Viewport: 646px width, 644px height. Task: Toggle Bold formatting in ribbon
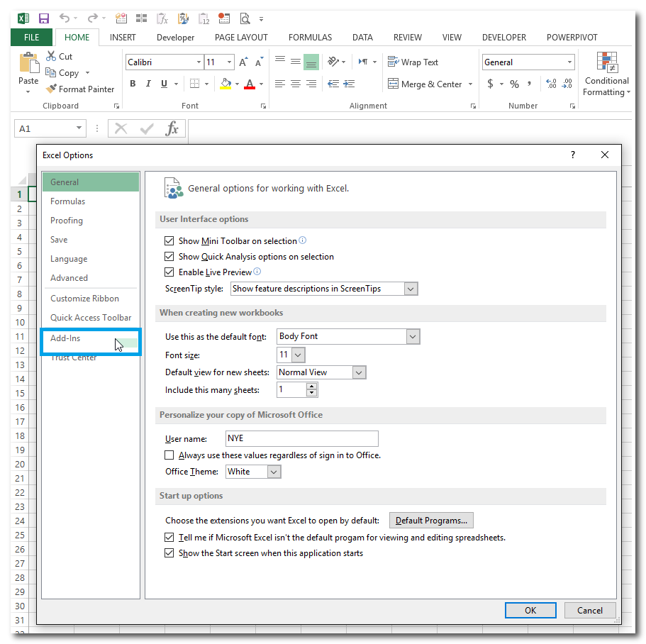tap(133, 84)
